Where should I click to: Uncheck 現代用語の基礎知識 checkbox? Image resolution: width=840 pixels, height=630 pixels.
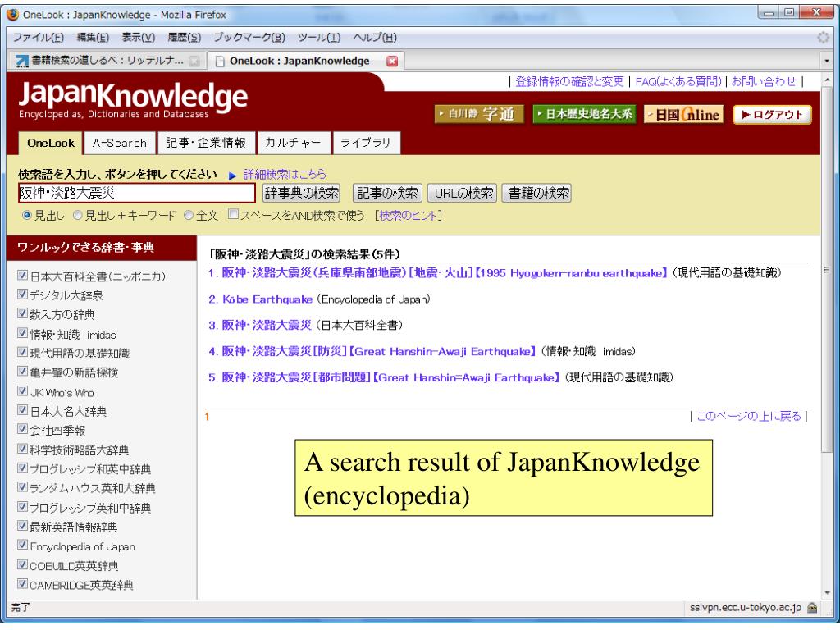pos(22,352)
